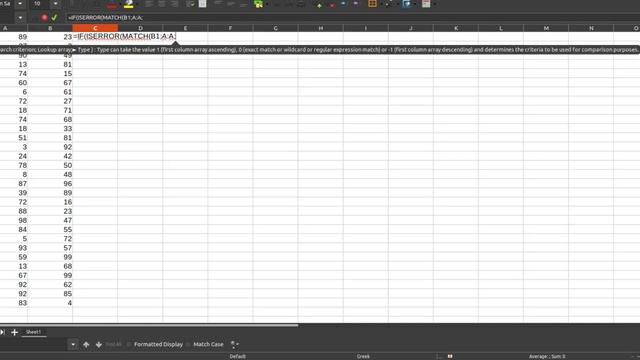The width and height of the screenshot is (640, 360).
Task: Select column C header
Action: tap(95, 28)
